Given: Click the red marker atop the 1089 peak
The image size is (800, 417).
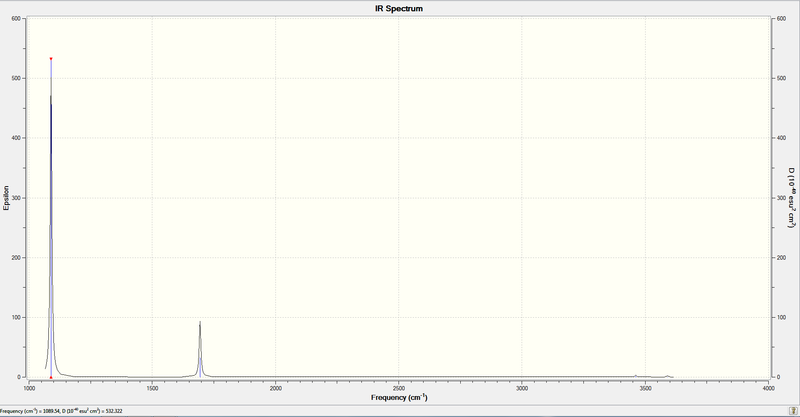Looking at the screenshot, I should pyautogui.click(x=51, y=59).
